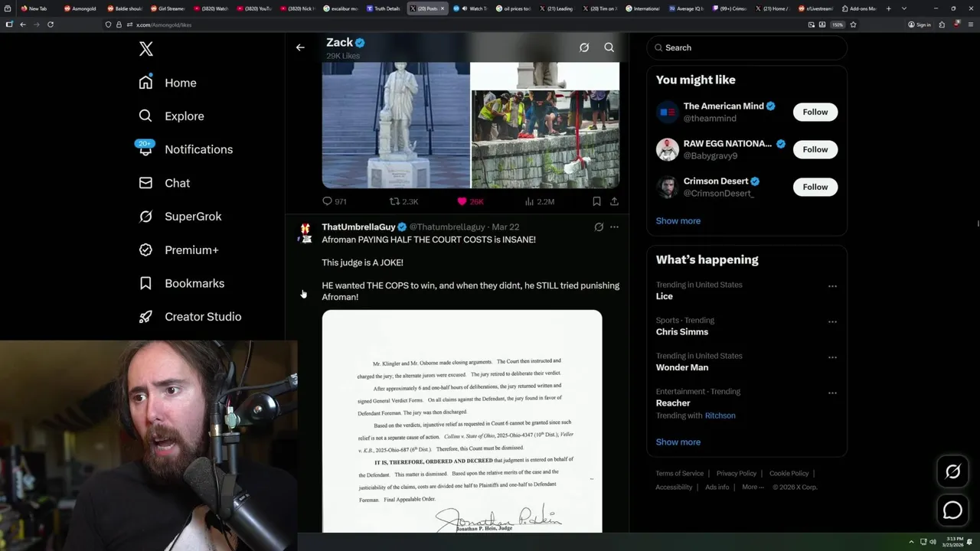
Task: Open Home from the X sidebar
Action: [x=168, y=83]
